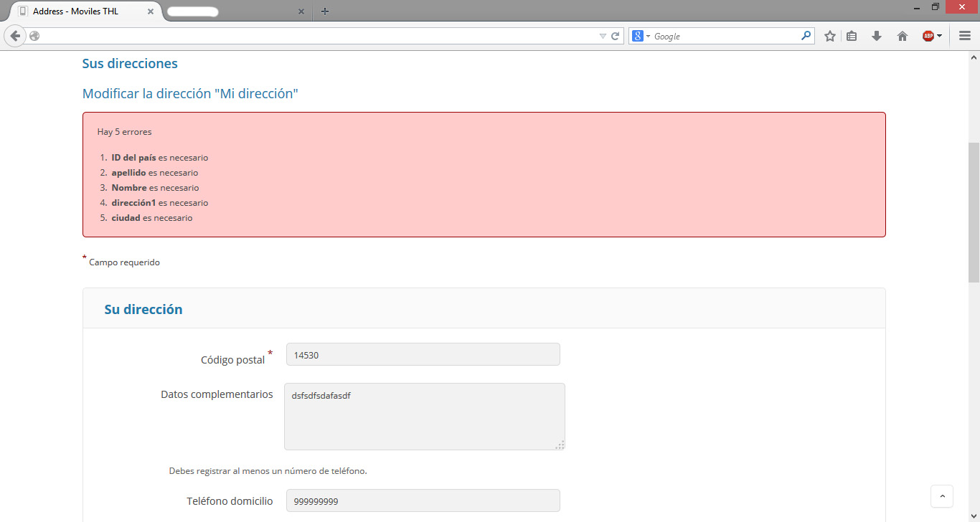Screen dimensions: 980x522
Task: Switch to the second browser tab
Action: [235, 11]
